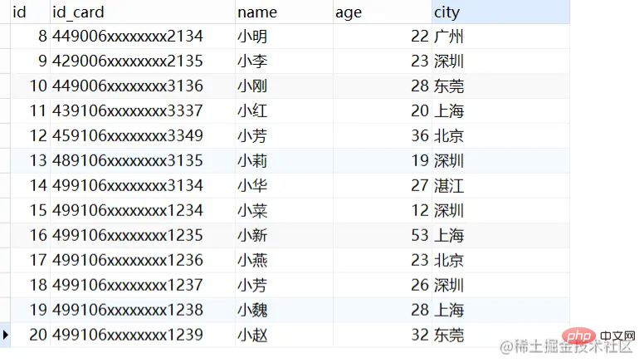Select id_card cell 499106xxxxxxxx1234

143,210
